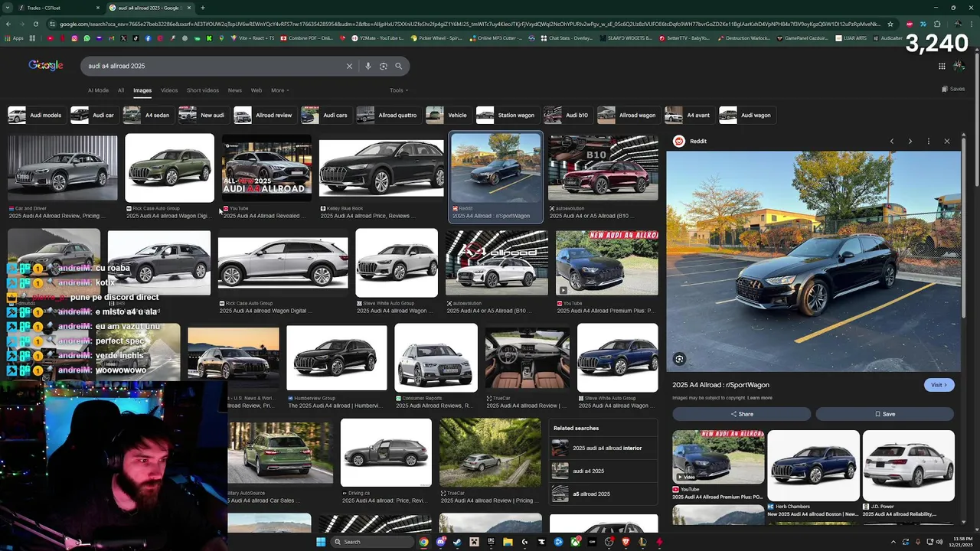Open Windows Start menu
The image size is (980, 551).
coord(321,542)
